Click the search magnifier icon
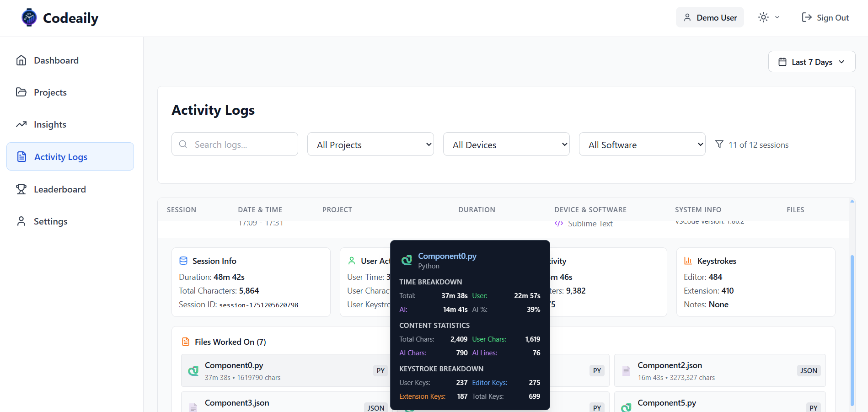This screenshot has height=412, width=868. pyautogui.click(x=183, y=144)
